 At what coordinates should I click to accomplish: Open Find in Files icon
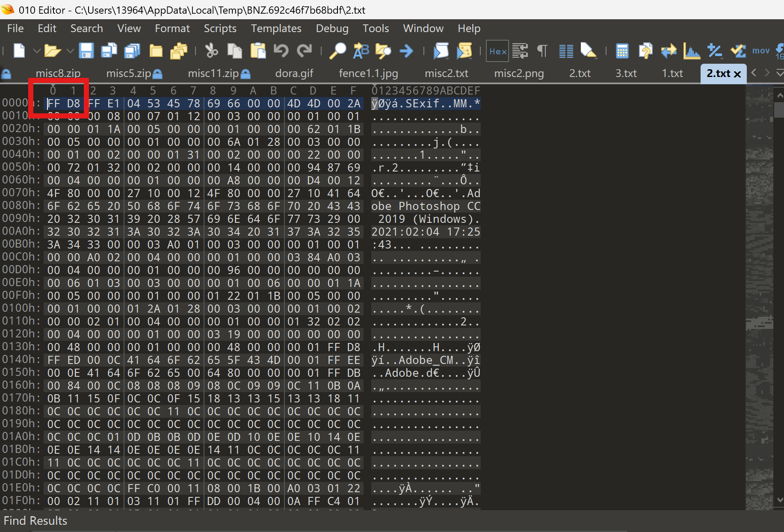383,51
